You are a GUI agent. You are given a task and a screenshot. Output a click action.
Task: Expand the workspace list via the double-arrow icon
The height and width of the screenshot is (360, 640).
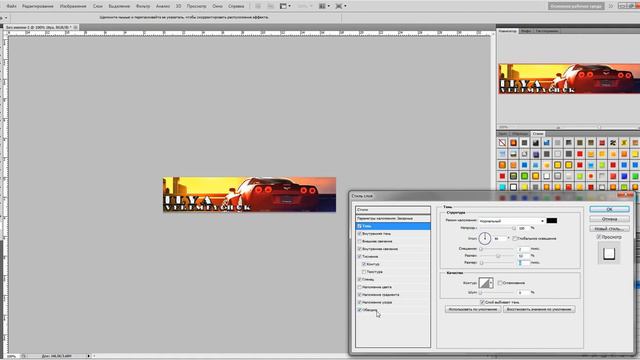click(x=611, y=6)
